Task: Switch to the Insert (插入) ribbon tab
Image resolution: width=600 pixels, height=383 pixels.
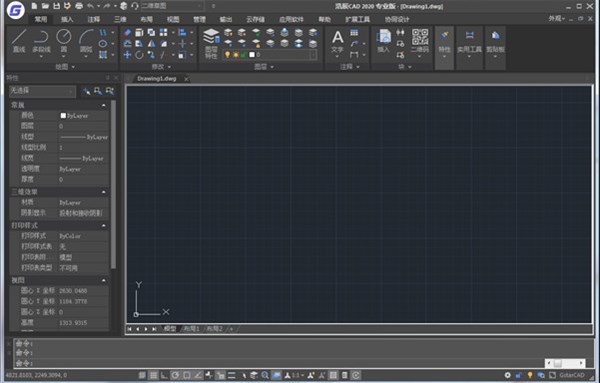Action: click(x=67, y=19)
